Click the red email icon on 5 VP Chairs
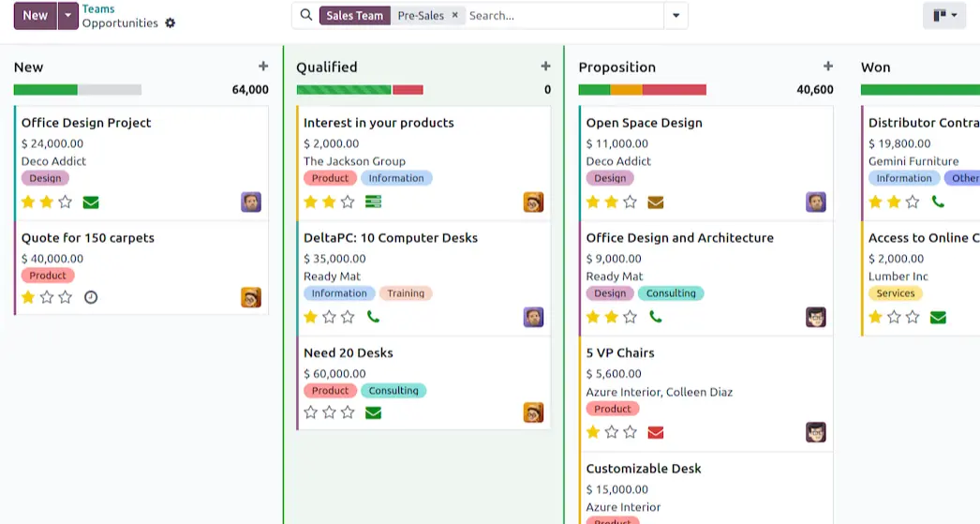 tap(656, 432)
